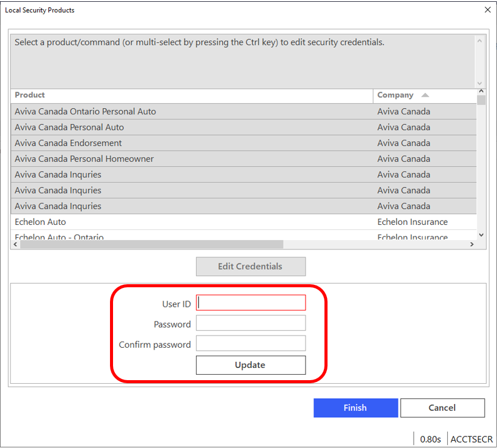Click the Company column sort arrow
498x448 pixels.
425,95
